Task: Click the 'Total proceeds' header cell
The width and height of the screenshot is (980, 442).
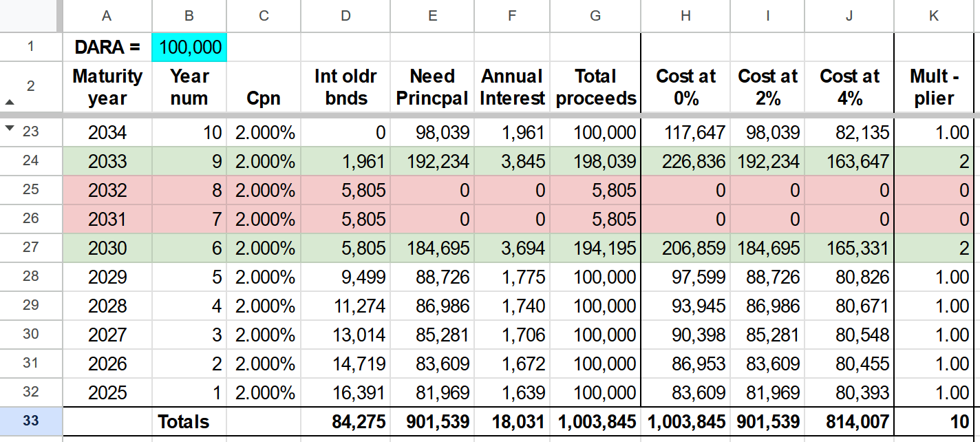Action: click(x=595, y=87)
